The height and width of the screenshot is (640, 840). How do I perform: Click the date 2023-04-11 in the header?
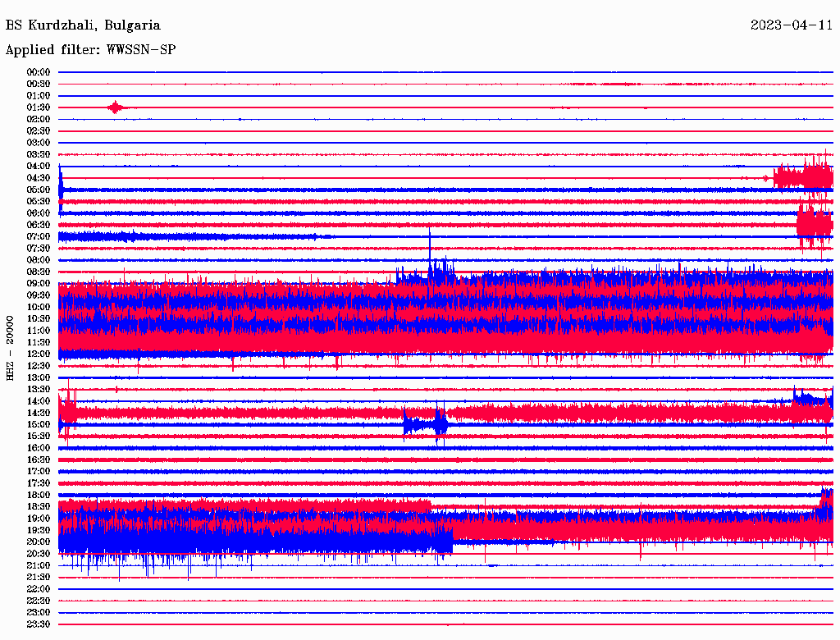tap(792, 25)
